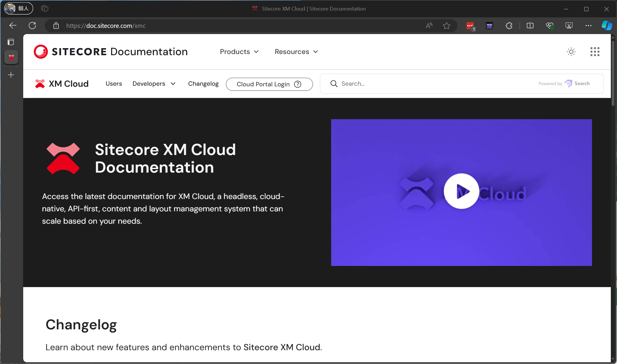Open the apps grid switcher icon

click(x=595, y=52)
